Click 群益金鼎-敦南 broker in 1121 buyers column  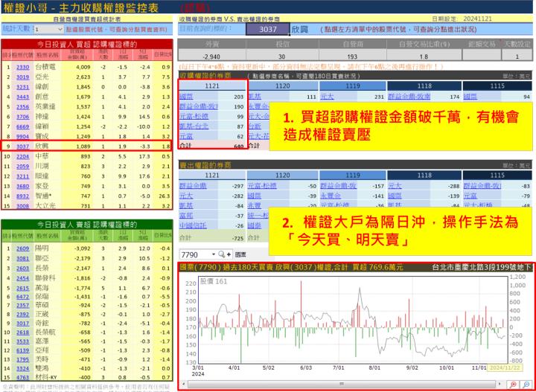pyautogui.click(x=199, y=106)
